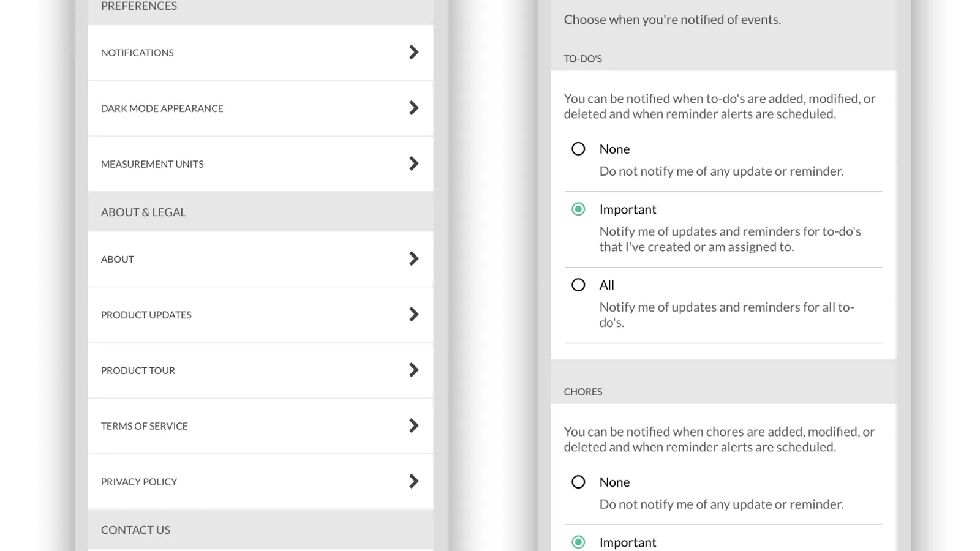The image size is (980, 551).
Task: Click the 'You can be notified when to-do's are added' description
Action: (x=720, y=106)
